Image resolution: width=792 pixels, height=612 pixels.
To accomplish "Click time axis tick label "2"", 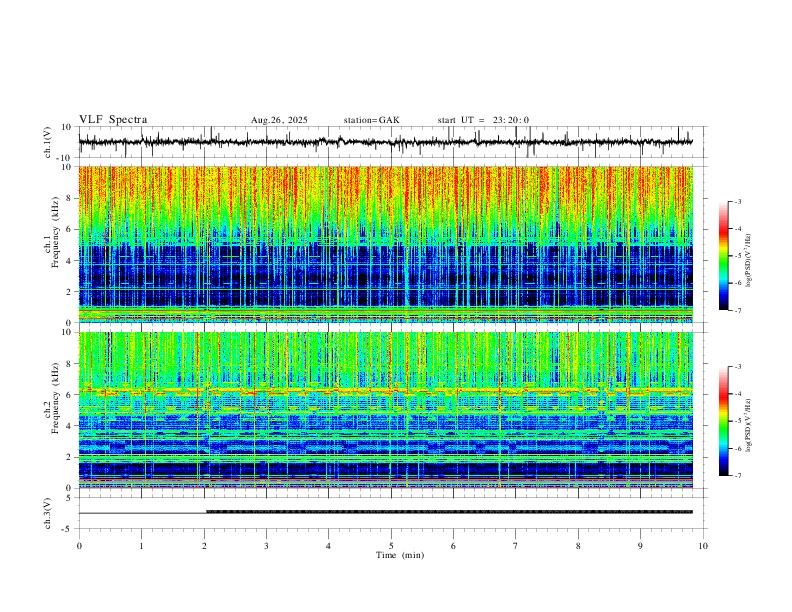I will click(204, 546).
